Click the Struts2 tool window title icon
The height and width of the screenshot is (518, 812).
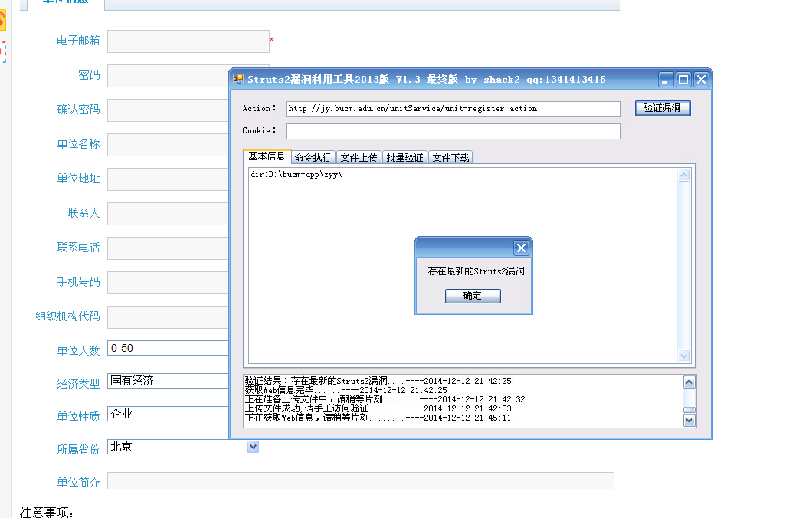(238, 79)
